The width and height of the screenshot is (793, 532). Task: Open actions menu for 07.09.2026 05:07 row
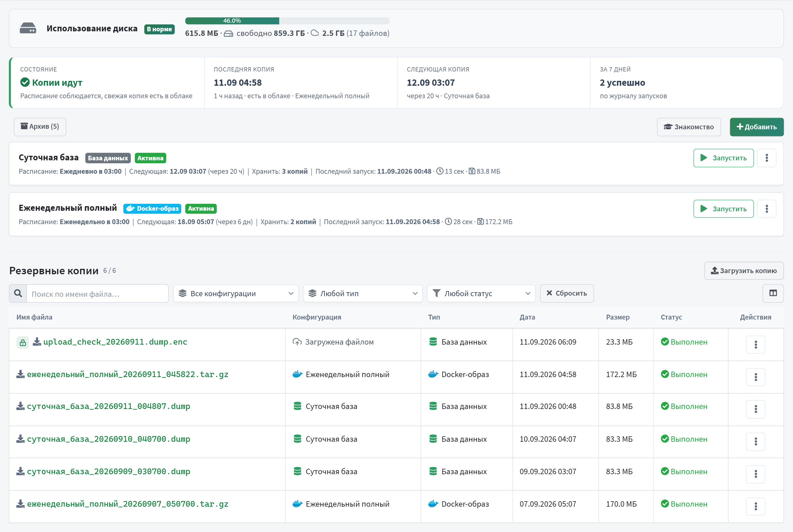(x=755, y=507)
